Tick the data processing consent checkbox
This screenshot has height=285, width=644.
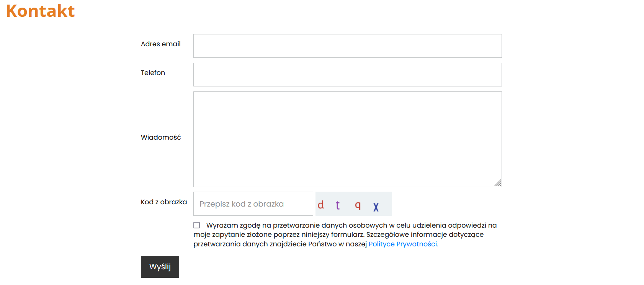point(197,225)
